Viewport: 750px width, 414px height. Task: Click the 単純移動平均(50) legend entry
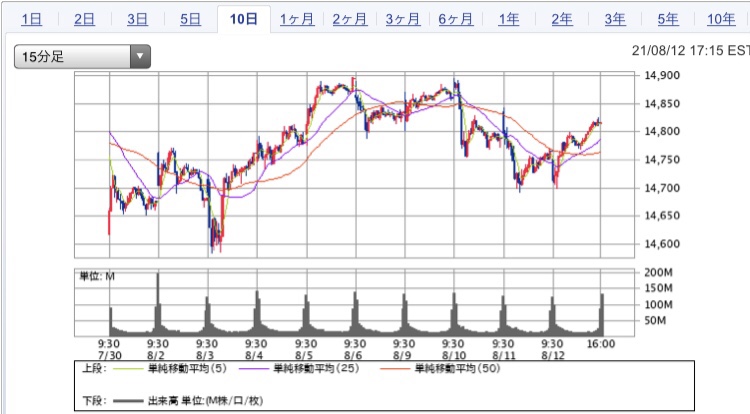coord(457,369)
